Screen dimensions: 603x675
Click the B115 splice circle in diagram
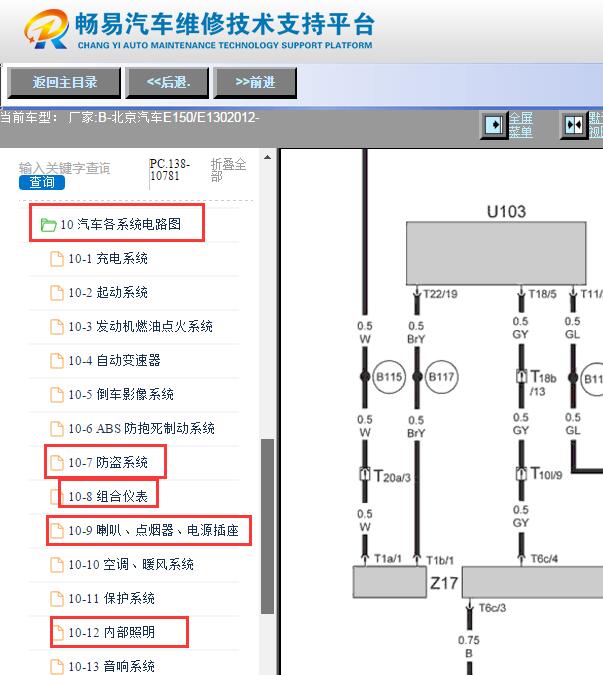[389, 378]
